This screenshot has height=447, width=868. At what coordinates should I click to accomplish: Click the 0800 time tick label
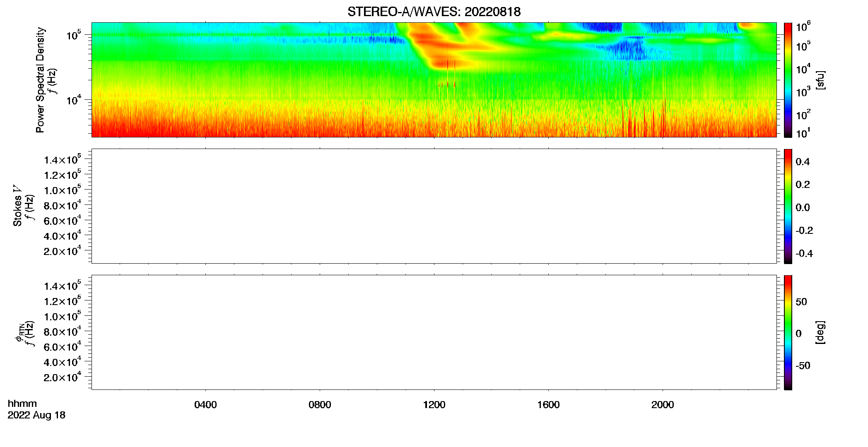tap(320, 405)
